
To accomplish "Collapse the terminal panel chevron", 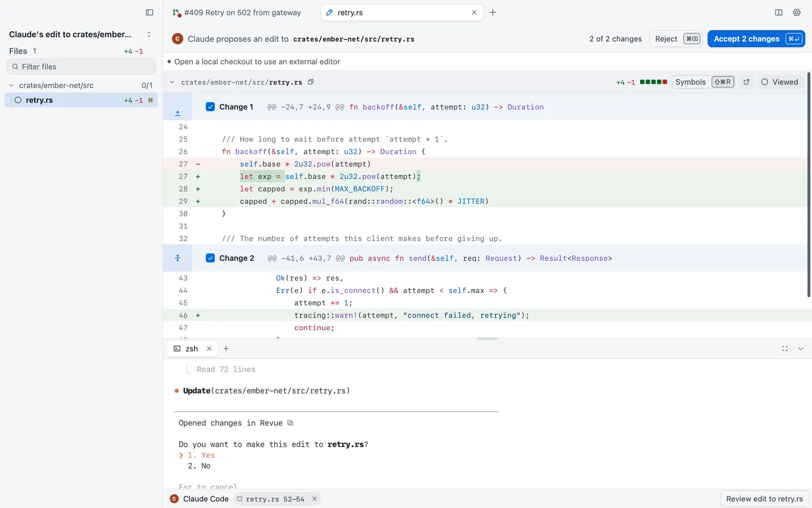I will 801,349.
